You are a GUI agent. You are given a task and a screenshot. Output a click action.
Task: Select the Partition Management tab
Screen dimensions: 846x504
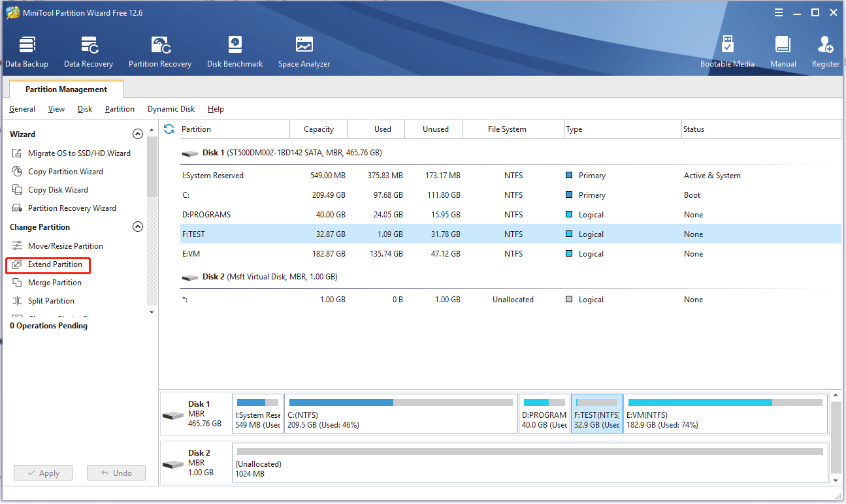[x=66, y=89]
